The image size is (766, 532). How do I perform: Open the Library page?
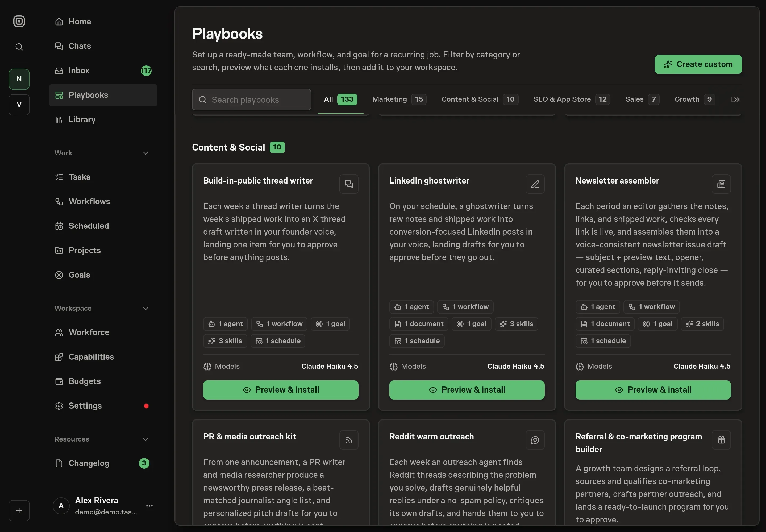[x=103, y=119]
